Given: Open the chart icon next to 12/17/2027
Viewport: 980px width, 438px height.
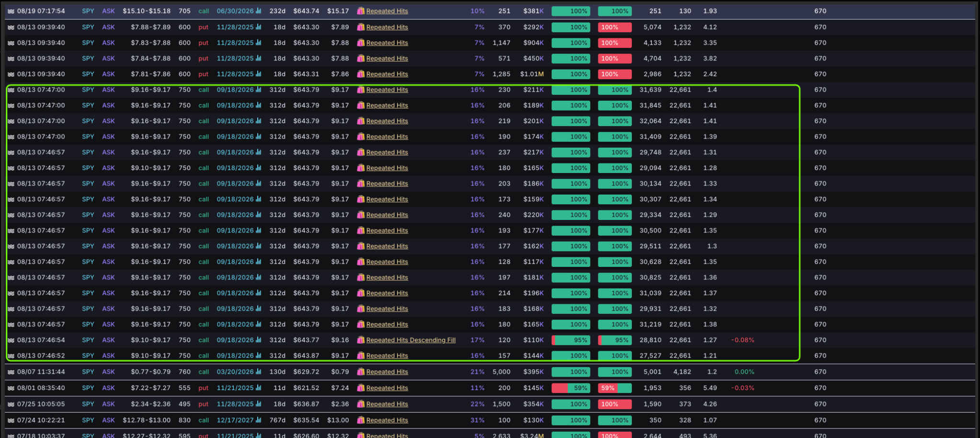Looking at the screenshot, I should pos(259,420).
